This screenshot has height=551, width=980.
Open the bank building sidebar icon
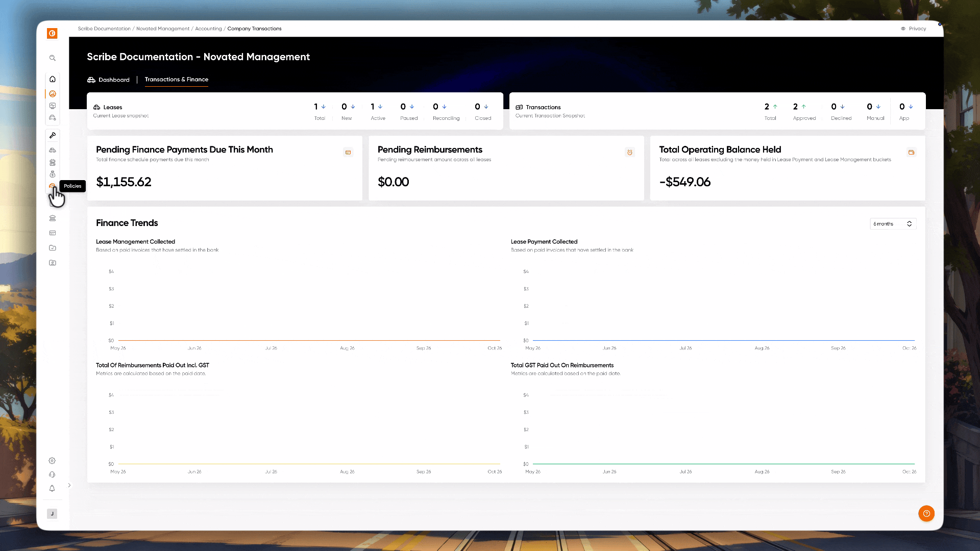click(52, 218)
